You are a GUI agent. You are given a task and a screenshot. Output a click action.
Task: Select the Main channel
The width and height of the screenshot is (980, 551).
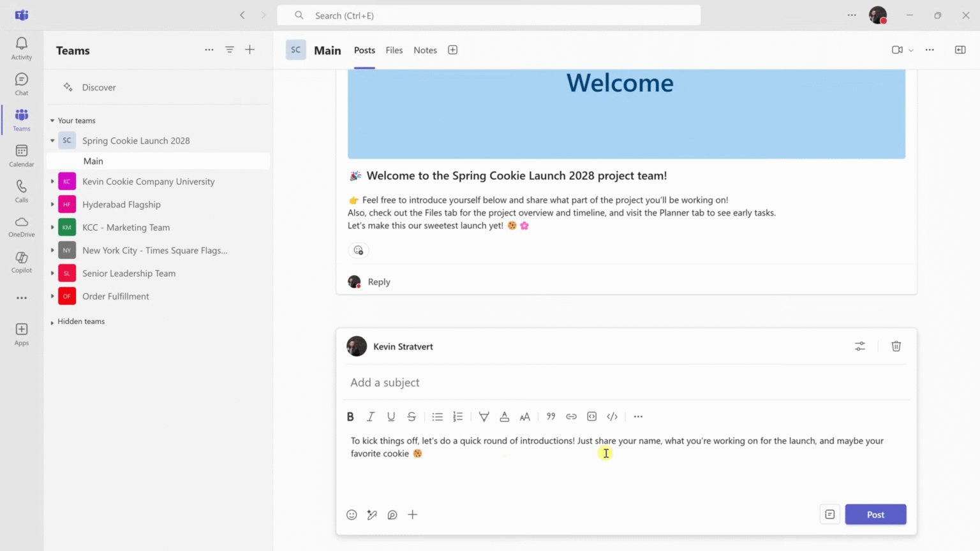coord(158,161)
